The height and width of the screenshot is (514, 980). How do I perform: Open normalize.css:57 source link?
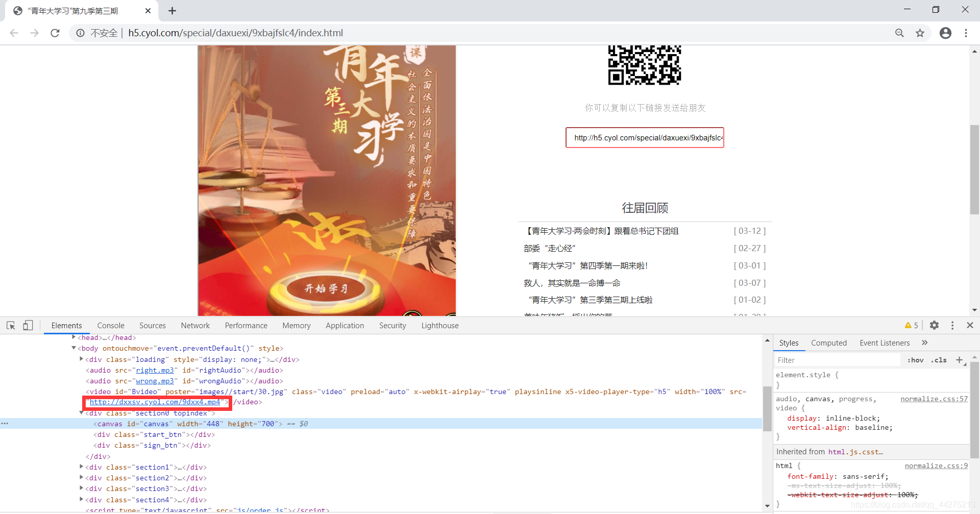point(934,399)
